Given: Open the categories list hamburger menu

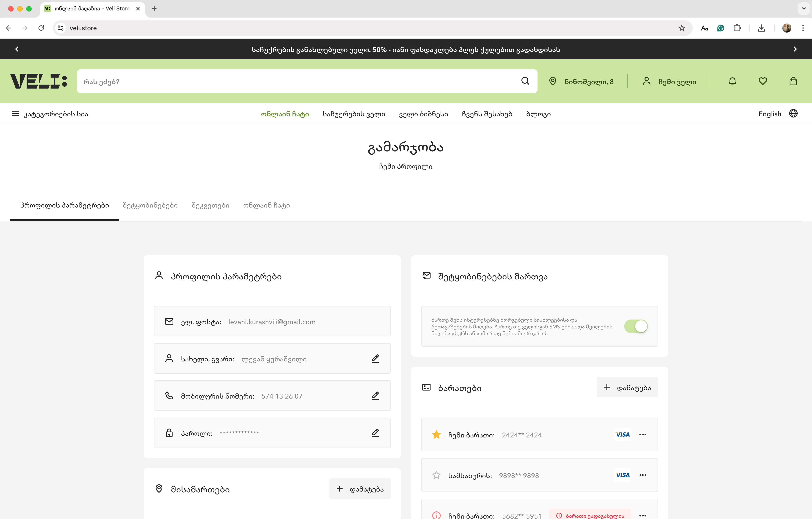Looking at the screenshot, I should click(15, 113).
